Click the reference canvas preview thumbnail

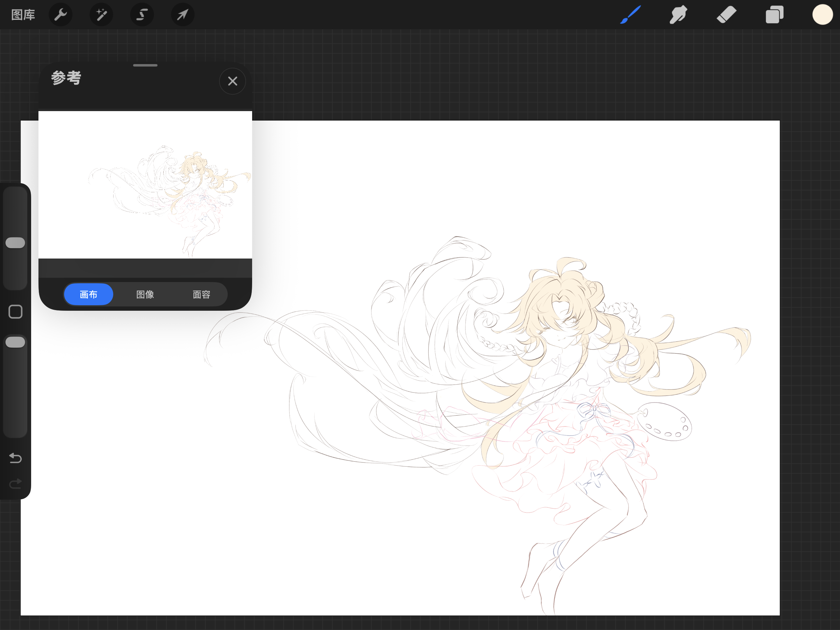145,185
